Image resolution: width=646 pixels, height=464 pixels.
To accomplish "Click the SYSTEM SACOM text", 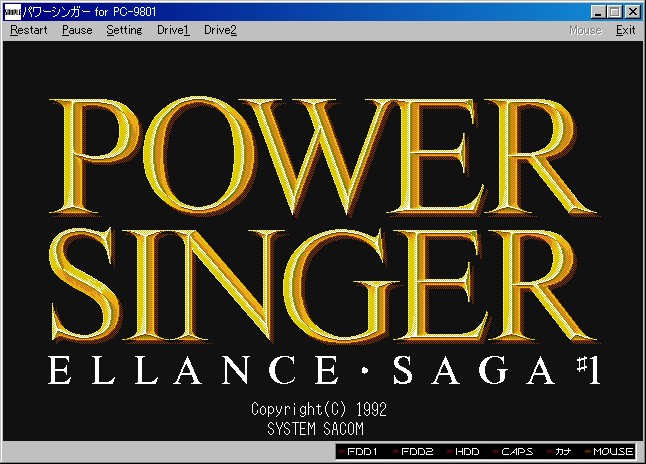I will [316, 429].
